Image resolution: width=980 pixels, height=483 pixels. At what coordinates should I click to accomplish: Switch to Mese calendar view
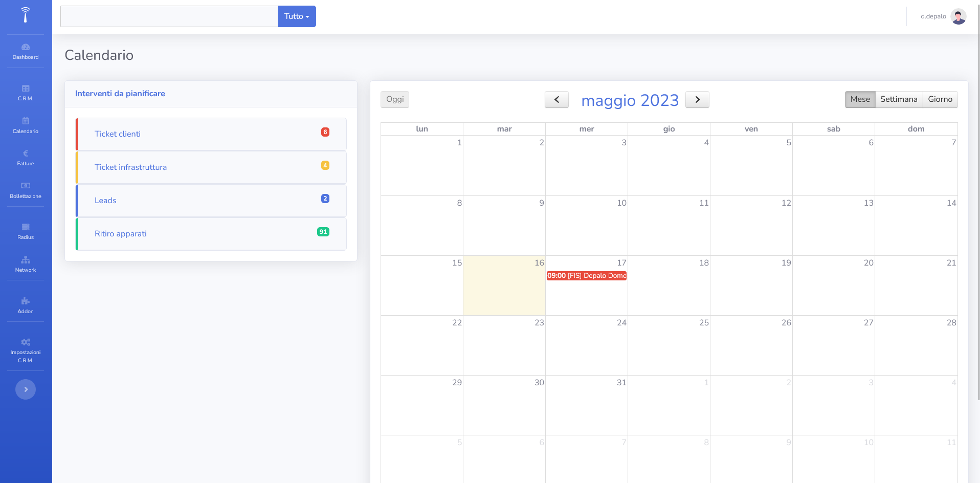coord(860,99)
